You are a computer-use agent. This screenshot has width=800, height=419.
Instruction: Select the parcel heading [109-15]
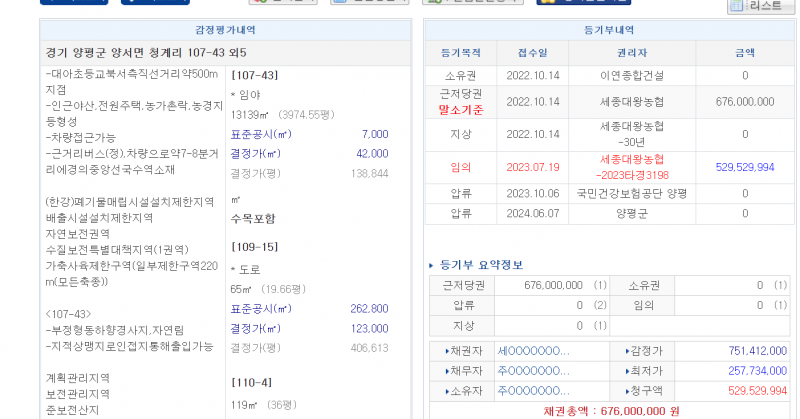coord(254,247)
